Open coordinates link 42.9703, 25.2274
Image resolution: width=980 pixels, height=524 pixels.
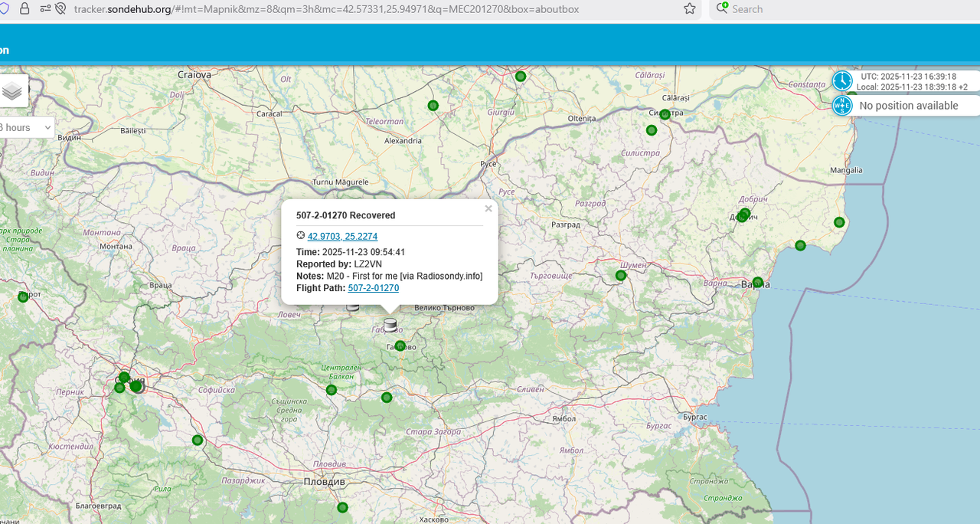342,236
